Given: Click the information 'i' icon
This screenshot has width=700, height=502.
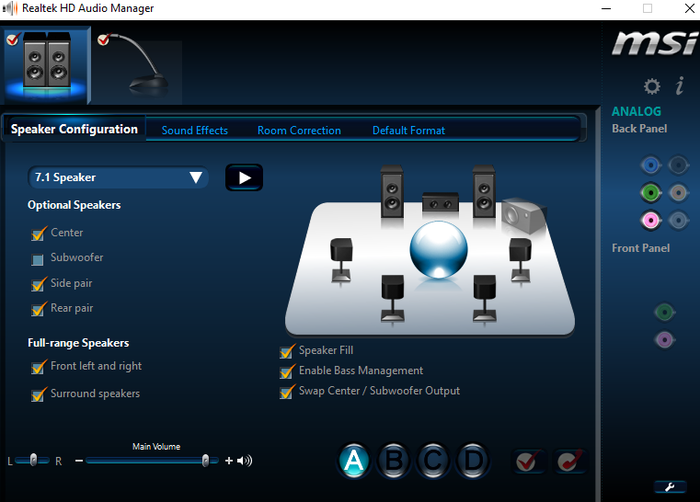Looking at the screenshot, I should pyautogui.click(x=679, y=87).
